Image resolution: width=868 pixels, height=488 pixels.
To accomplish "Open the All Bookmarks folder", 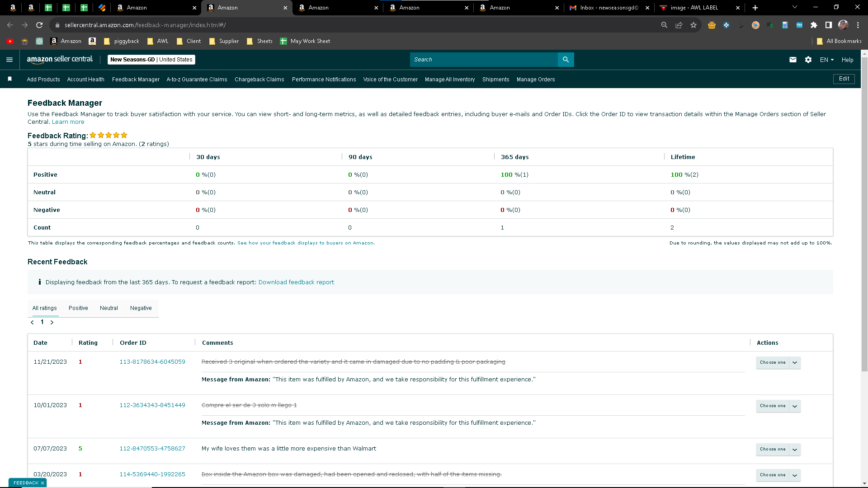I will coord(839,41).
